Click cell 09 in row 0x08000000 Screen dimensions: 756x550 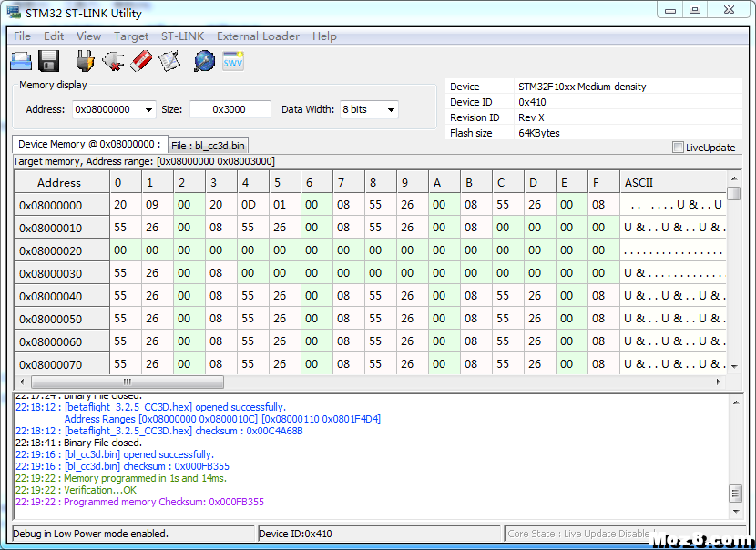tap(158, 205)
